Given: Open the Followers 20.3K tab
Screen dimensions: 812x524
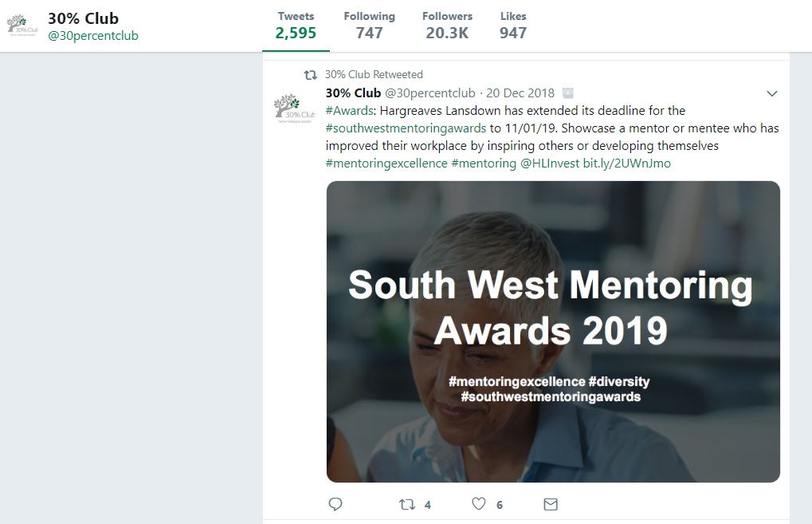Looking at the screenshot, I should coord(447,26).
